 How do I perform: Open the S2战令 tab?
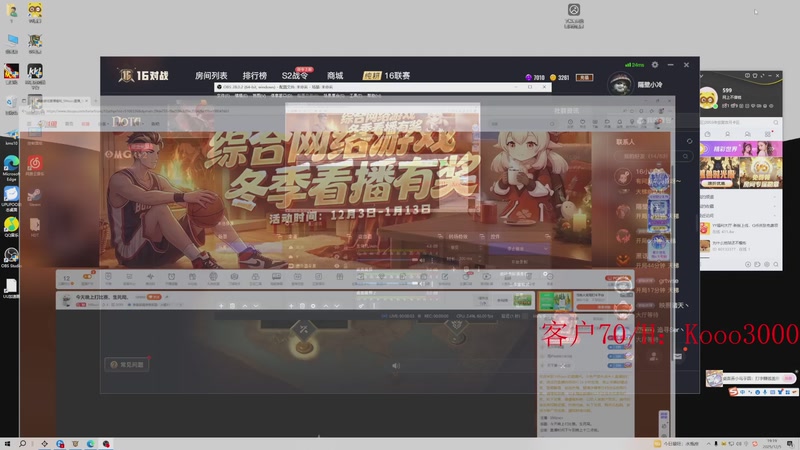[295, 76]
